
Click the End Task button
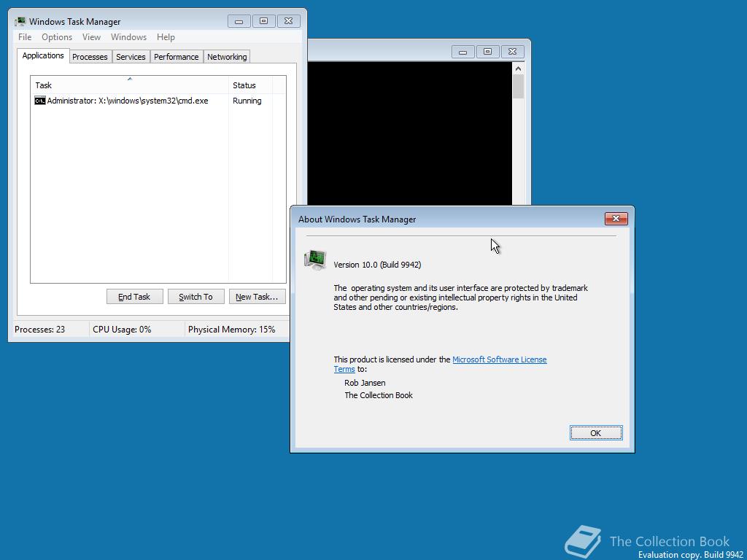(134, 297)
